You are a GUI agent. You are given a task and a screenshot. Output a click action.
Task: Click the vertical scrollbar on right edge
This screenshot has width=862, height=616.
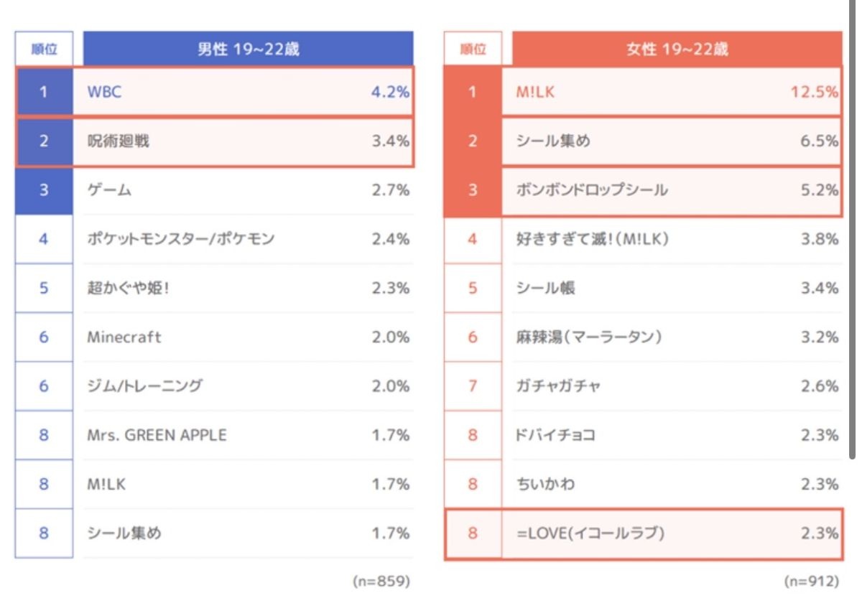(x=853, y=237)
